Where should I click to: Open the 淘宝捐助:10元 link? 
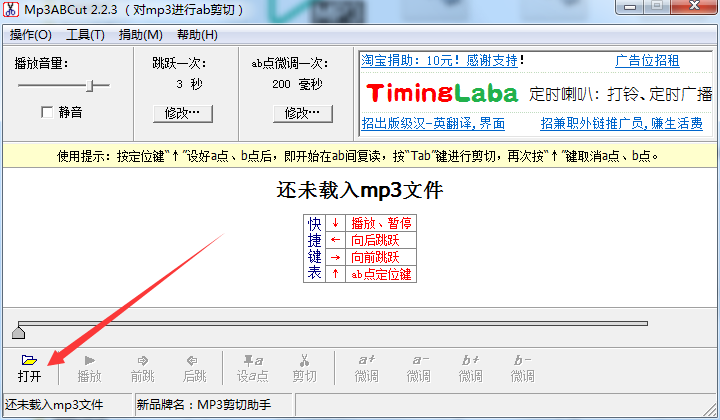pyautogui.click(x=439, y=61)
